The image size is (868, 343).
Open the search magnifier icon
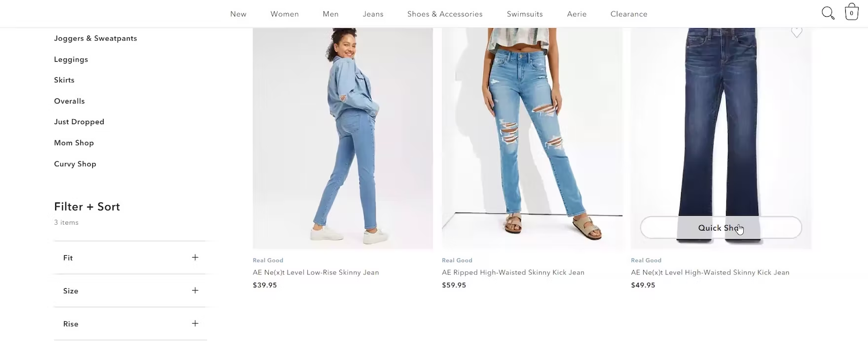[x=828, y=13]
